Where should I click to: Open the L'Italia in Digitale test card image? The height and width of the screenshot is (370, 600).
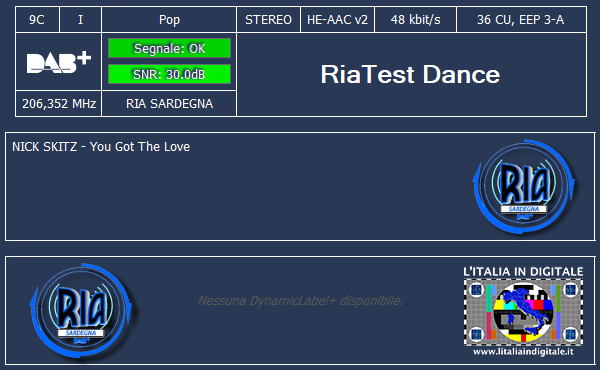click(523, 312)
